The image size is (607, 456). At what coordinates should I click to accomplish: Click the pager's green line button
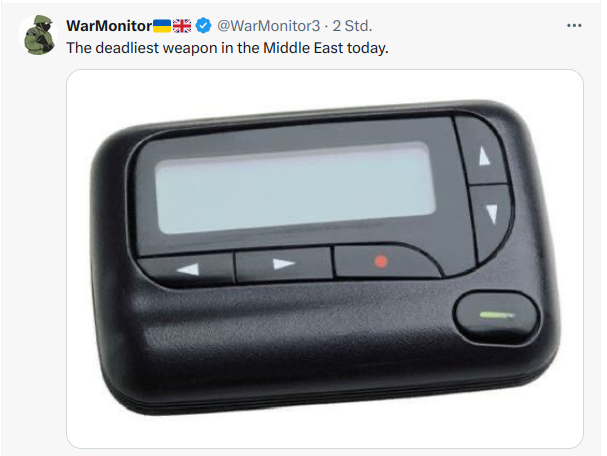[497, 316]
